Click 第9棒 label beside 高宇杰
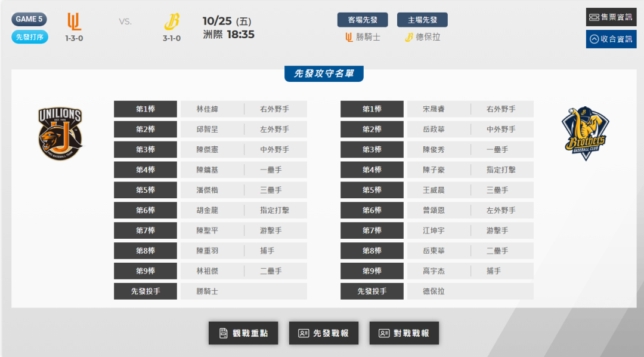644x357 pixels. click(x=372, y=271)
